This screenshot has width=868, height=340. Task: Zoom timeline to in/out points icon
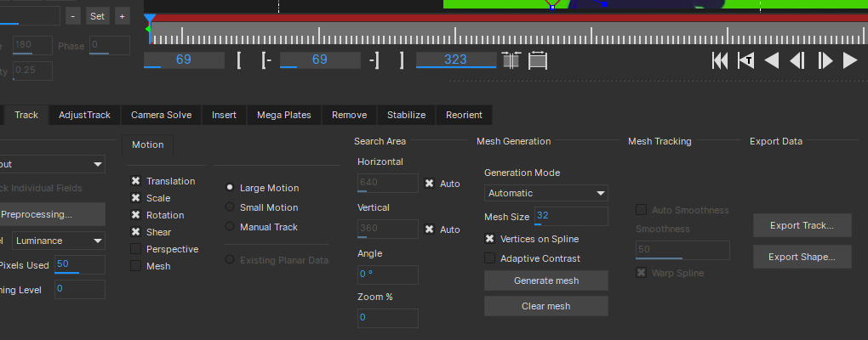(x=511, y=60)
